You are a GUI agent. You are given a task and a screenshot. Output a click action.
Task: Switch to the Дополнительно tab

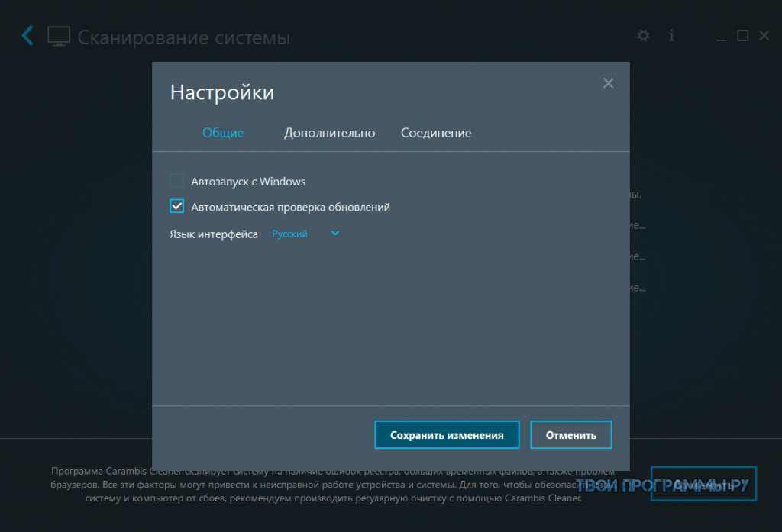329,133
